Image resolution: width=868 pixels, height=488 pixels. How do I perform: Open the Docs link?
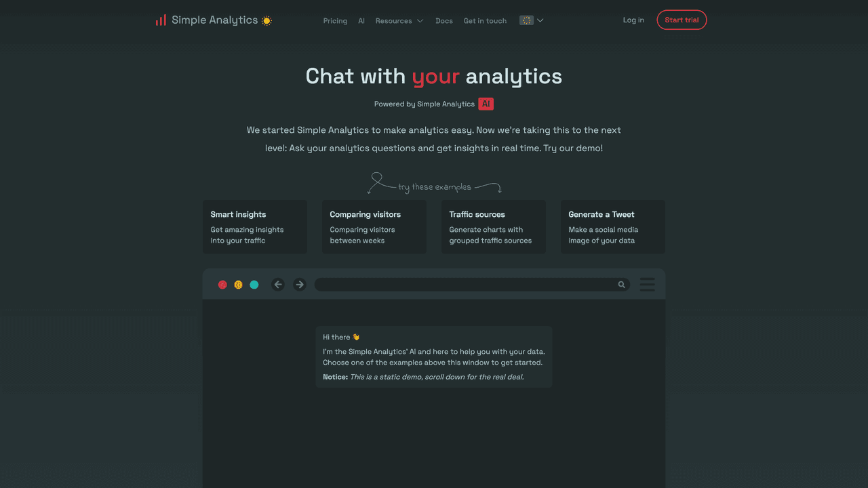(444, 21)
